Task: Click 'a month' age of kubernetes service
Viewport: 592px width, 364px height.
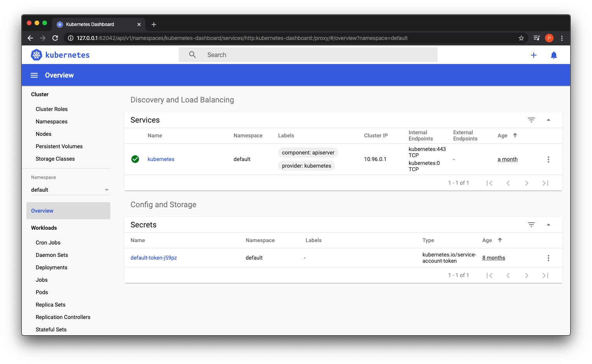Action: (507, 159)
